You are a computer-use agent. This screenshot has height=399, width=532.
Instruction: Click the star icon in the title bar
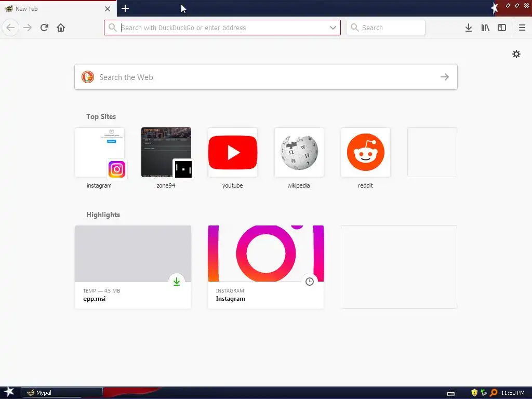(x=495, y=7)
